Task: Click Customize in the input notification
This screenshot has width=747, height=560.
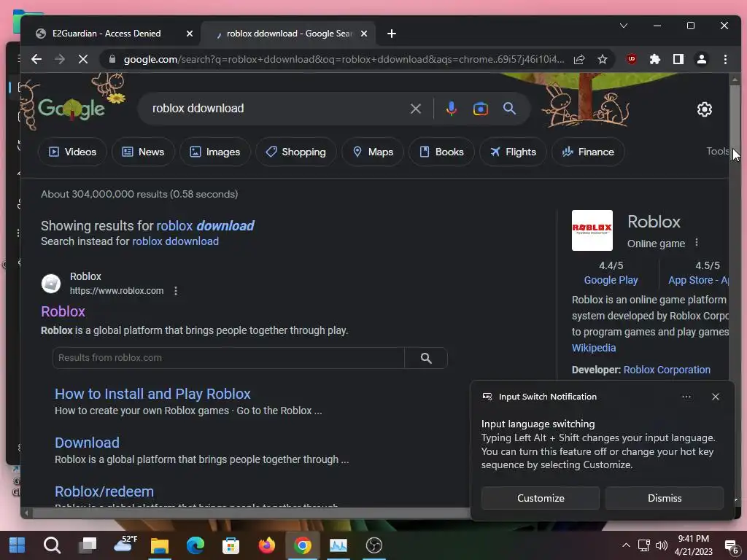Action: pos(541,498)
